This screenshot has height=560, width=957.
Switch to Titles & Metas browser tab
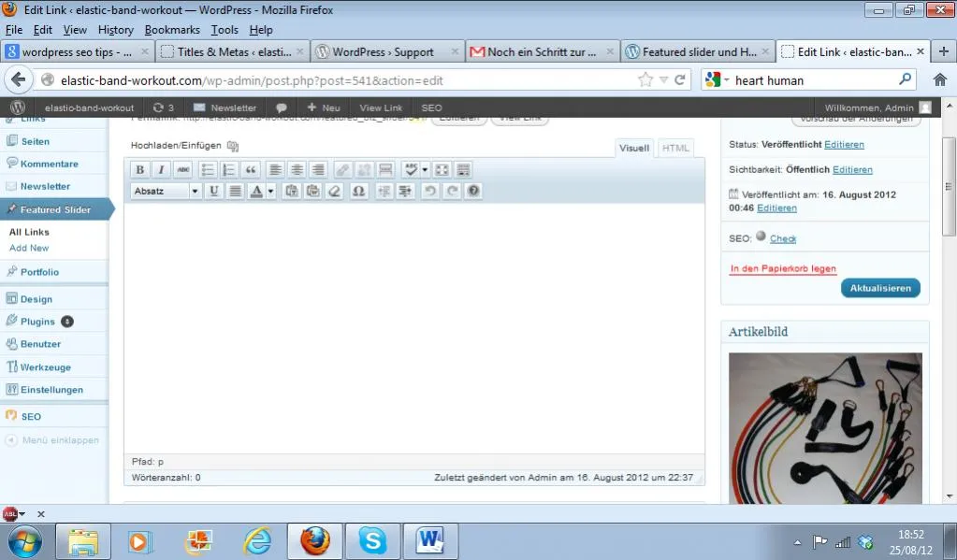click(233, 52)
